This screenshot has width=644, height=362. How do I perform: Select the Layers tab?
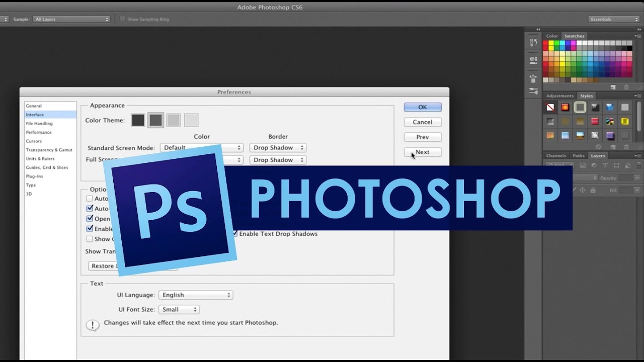pos(598,156)
